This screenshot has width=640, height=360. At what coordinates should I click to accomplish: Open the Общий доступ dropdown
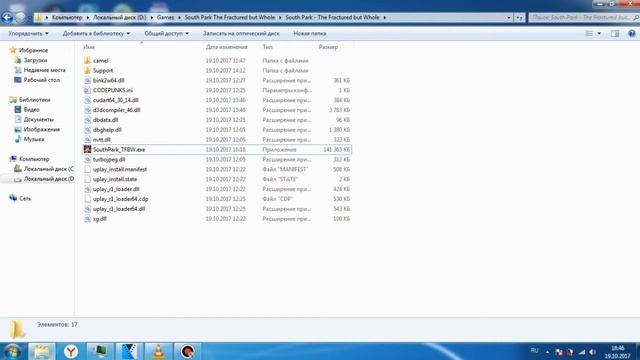(x=166, y=33)
